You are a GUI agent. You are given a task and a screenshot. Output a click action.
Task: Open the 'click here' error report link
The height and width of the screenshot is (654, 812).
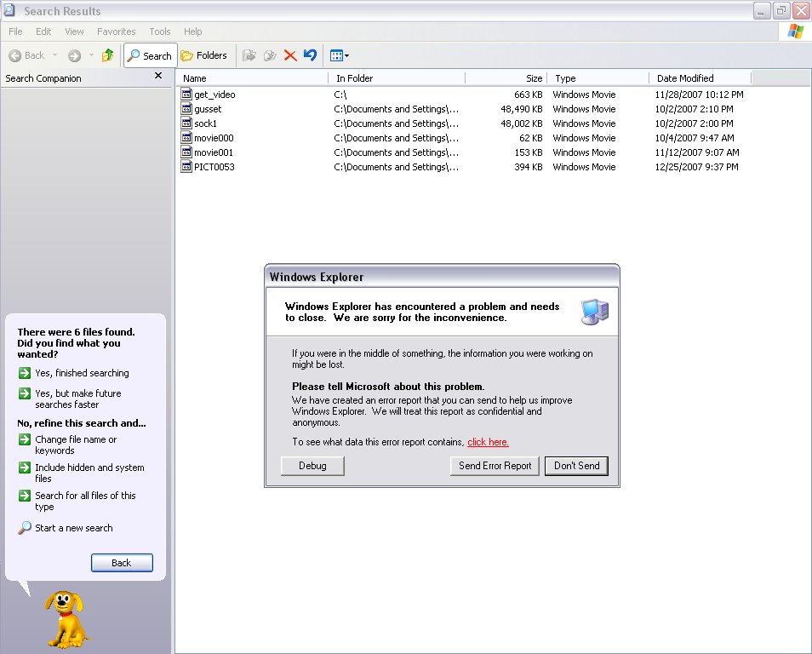(488, 442)
